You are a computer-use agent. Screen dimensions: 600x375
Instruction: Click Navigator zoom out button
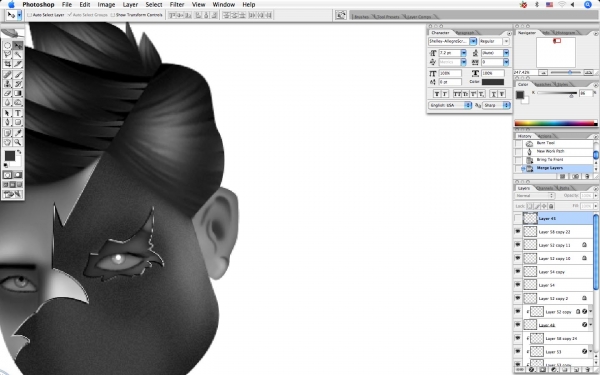point(542,72)
